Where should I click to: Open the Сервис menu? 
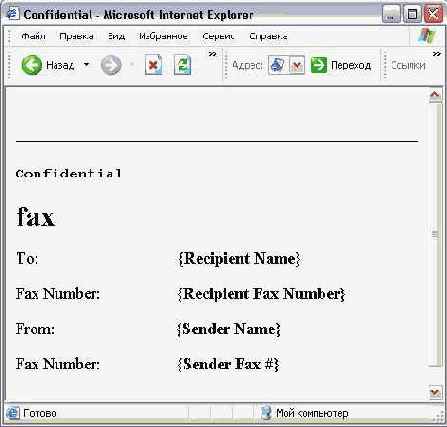point(218,36)
